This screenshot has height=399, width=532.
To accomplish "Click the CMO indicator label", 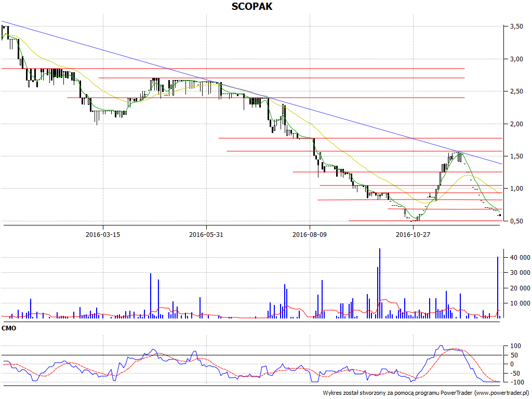I will [x=8, y=328].
